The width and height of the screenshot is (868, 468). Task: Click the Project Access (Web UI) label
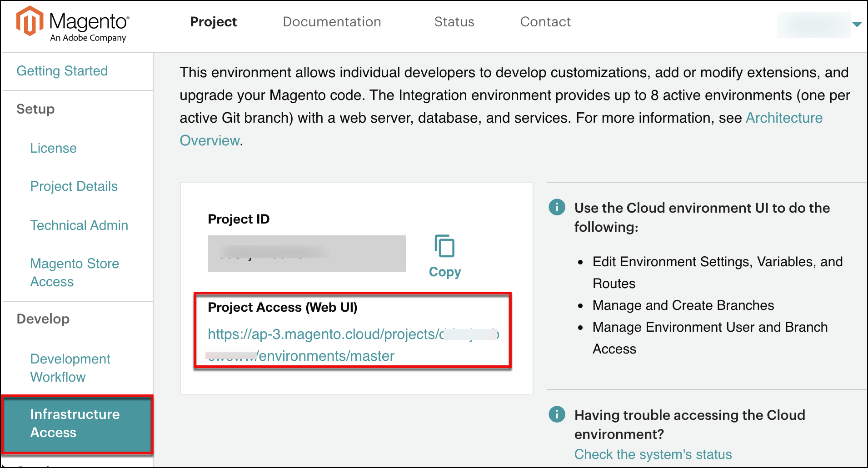[x=283, y=307]
